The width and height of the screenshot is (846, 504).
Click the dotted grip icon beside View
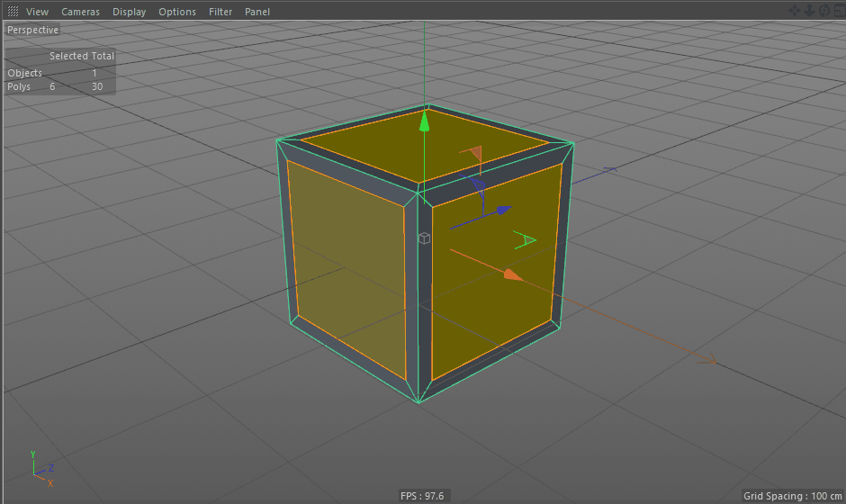click(x=13, y=12)
